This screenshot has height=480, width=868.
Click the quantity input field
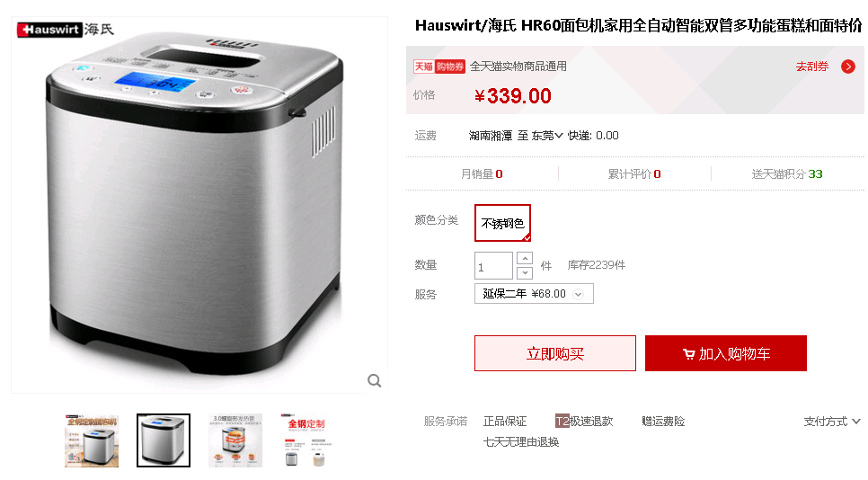[493, 266]
